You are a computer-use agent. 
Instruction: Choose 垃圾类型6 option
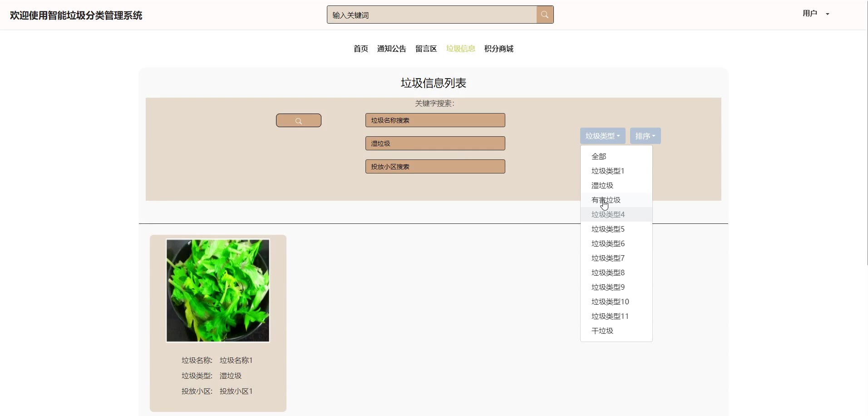coord(616,243)
